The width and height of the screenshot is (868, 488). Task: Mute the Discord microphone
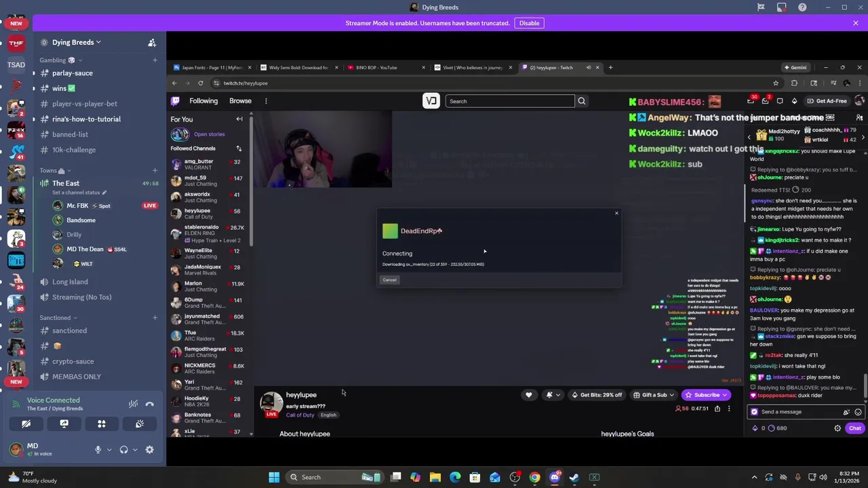(98, 449)
